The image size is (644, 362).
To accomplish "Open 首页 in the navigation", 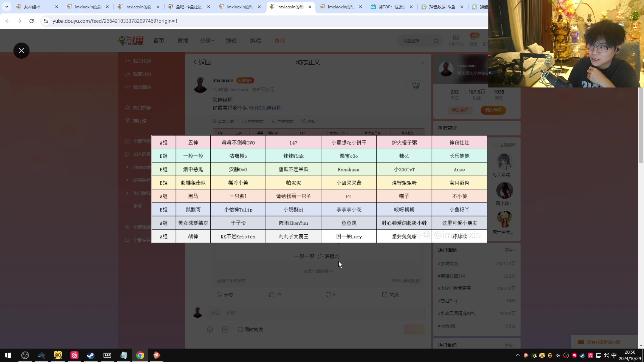I will (x=159, y=41).
